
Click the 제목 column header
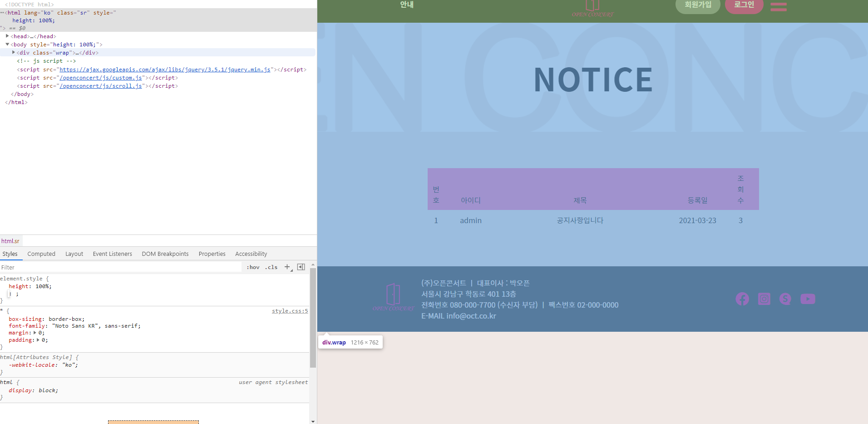coord(580,200)
